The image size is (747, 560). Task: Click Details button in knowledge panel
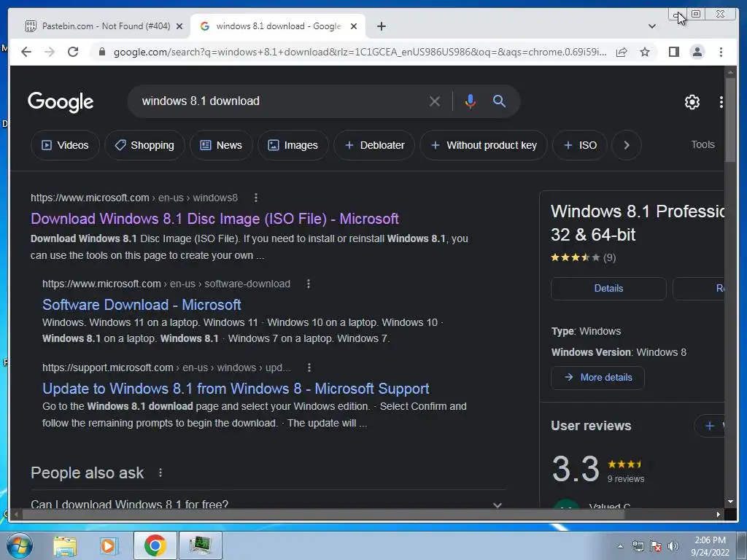(608, 288)
